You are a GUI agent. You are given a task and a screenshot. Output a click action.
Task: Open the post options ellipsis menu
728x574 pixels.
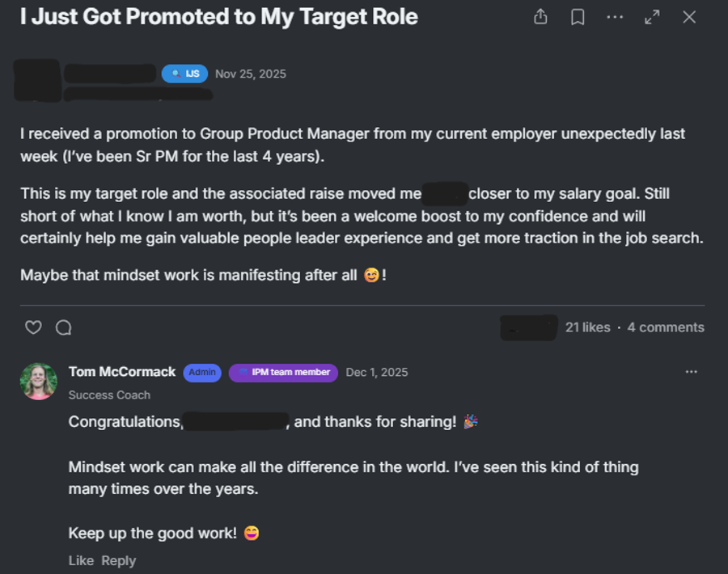point(615,16)
